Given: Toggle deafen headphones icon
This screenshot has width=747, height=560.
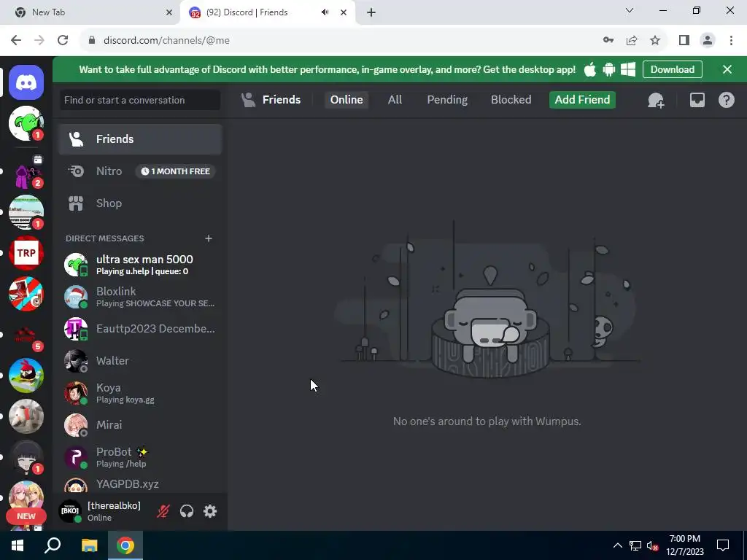Looking at the screenshot, I should [187, 511].
